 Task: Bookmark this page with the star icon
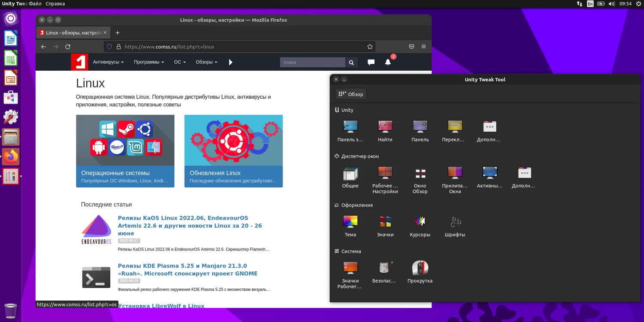pyautogui.click(x=370, y=47)
